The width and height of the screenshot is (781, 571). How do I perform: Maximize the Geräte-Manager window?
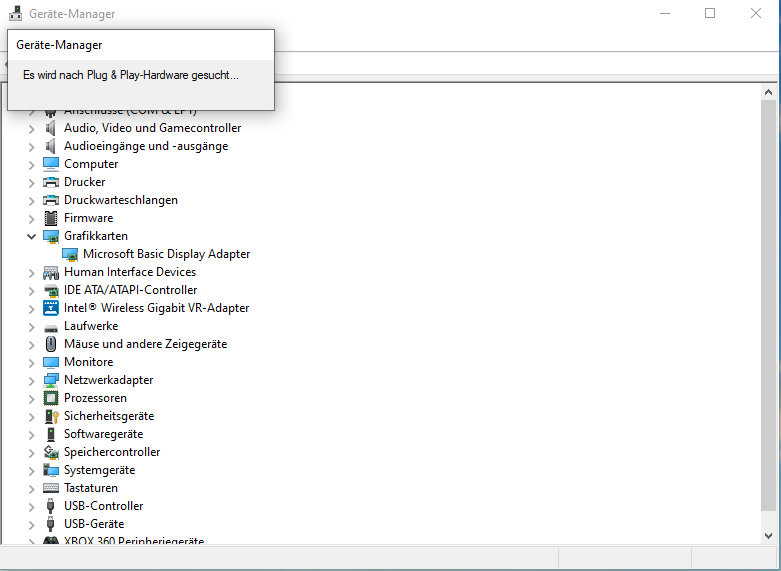coord(710,13)
